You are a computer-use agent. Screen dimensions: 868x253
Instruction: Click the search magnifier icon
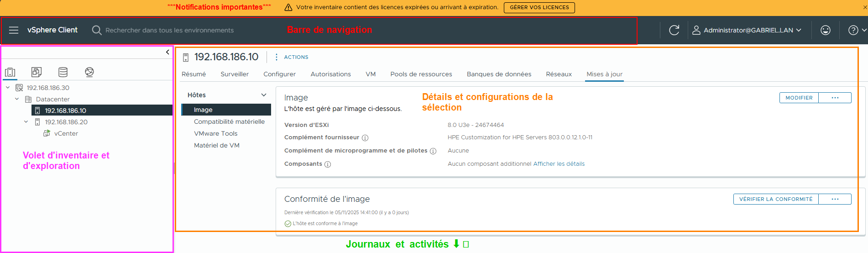[x=97, y=30]
